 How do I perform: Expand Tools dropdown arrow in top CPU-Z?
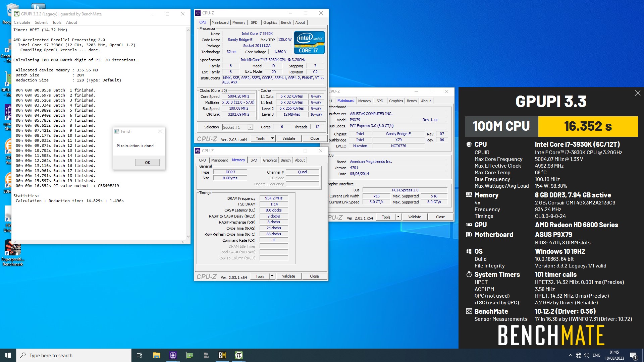click(x=272, y=138)
